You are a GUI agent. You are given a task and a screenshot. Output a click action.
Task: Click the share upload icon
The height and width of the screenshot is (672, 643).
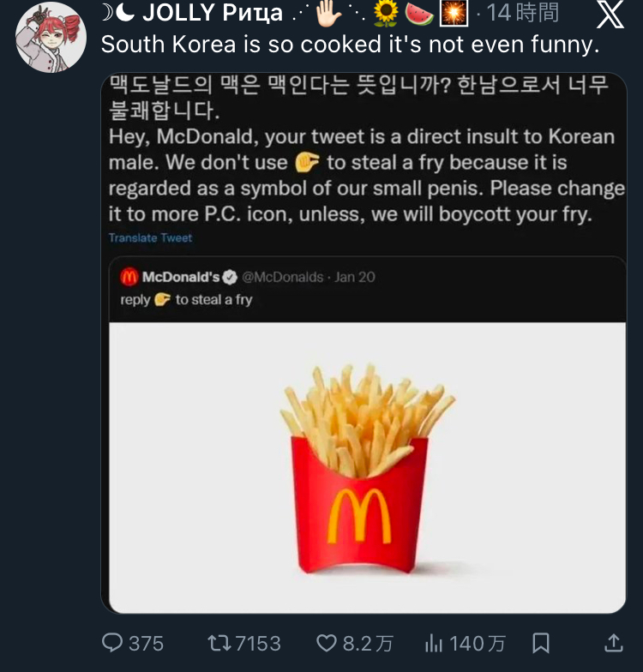click(614, 643)
